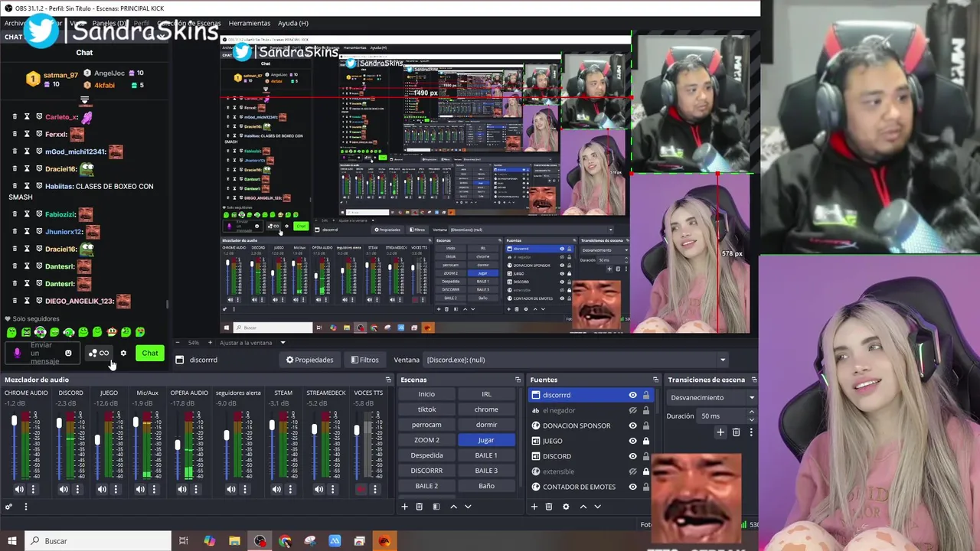Remove the selected source with trash icon

click(x=548, y=507)
